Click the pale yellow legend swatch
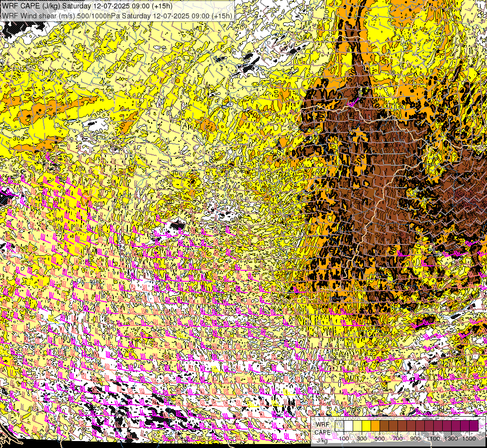Screen dimensions: 487x448 tap(358, 426)
